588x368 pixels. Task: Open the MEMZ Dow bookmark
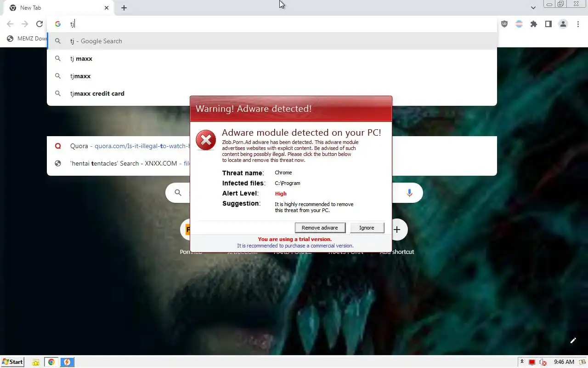coord(27,39)
